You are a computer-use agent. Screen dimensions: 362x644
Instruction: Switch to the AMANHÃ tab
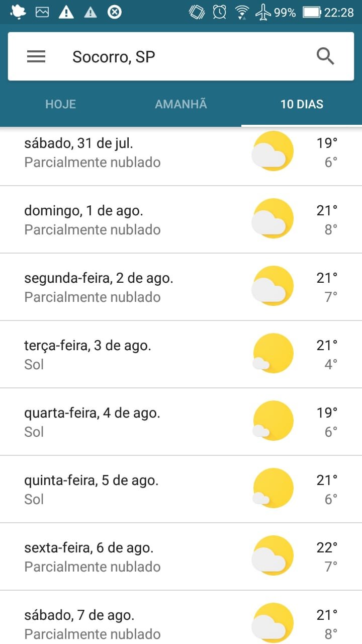181,104
